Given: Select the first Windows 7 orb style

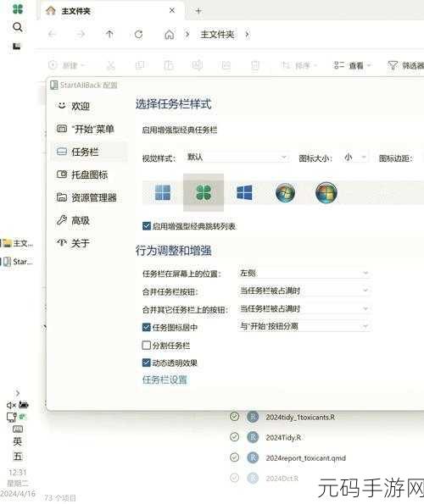Looking at the screenshot, I should click(285, 192).
